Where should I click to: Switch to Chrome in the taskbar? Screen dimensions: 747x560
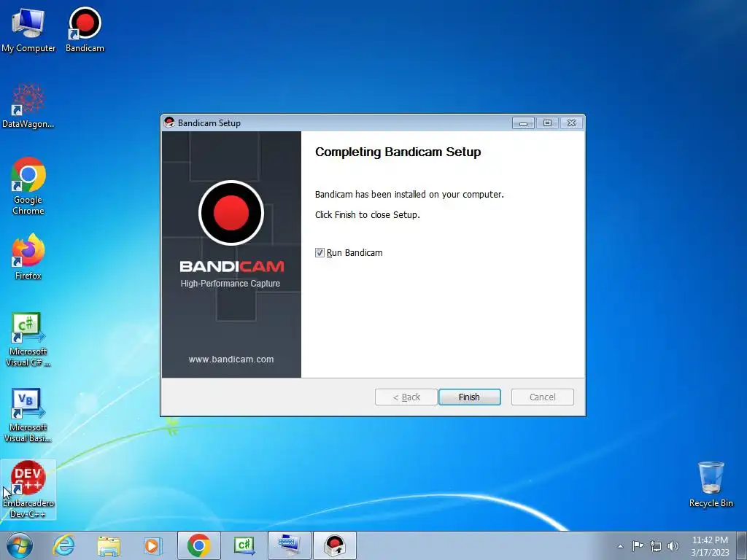point(198,545)
